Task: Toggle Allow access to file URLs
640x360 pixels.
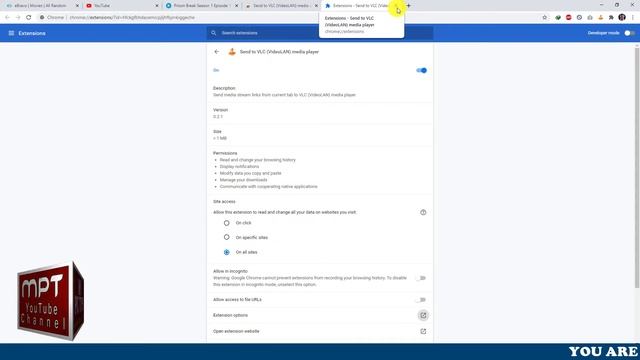Action: click(x=421, y=300)
